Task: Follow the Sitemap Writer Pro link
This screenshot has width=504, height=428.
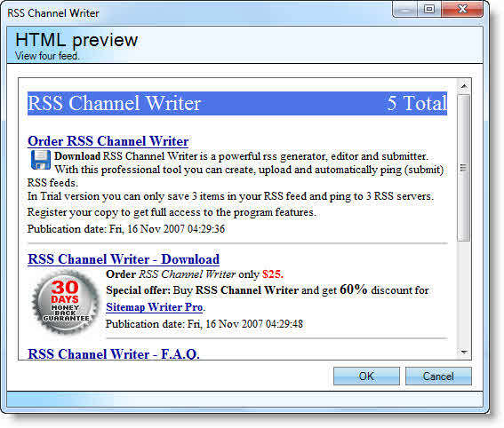Action: (155, 307)
